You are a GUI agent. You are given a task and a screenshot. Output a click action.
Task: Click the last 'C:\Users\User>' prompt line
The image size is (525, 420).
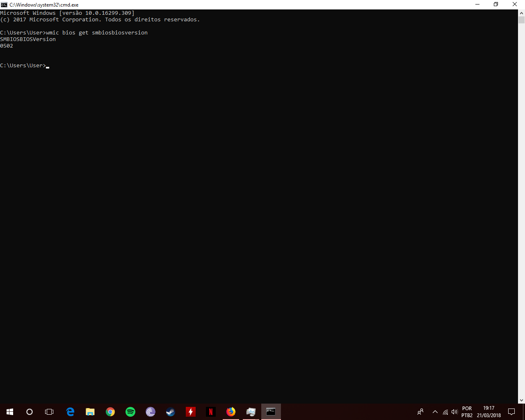click(x=23, y=65)
